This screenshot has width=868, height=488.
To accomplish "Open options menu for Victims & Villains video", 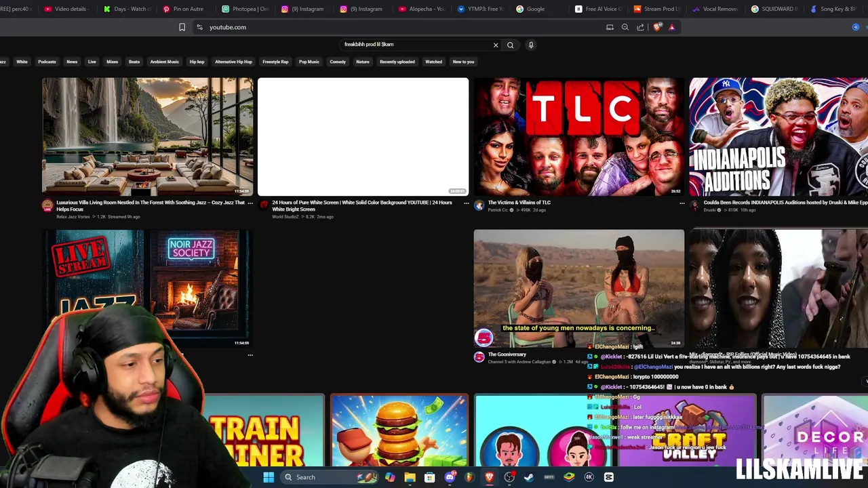I will coord(682,203).
